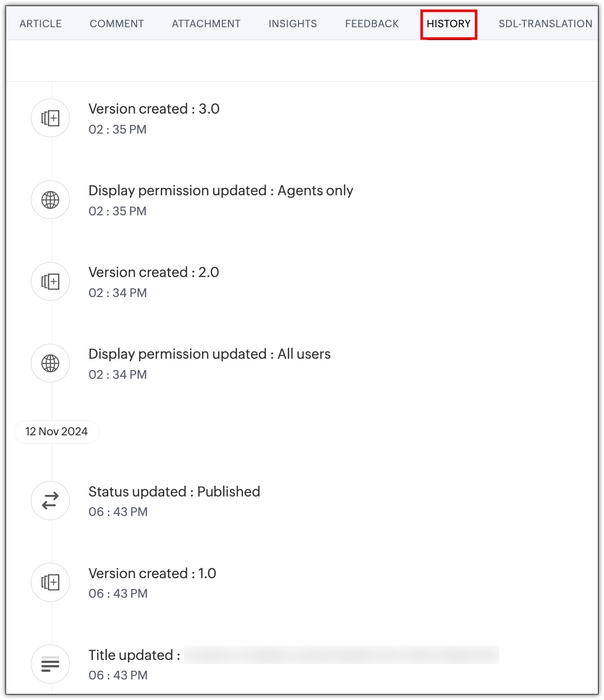Click globe icon next to Agents only permission
The image size is (604, 700).
tap(50, 200)
